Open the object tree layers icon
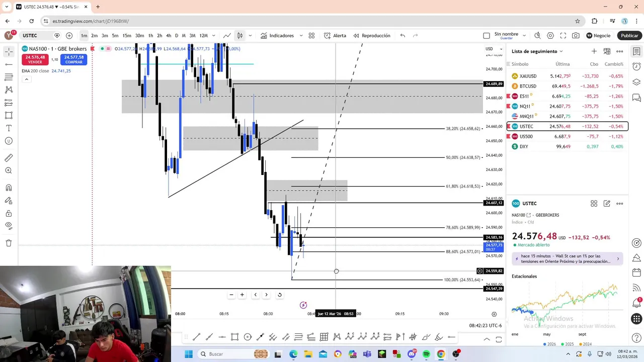 636,82
